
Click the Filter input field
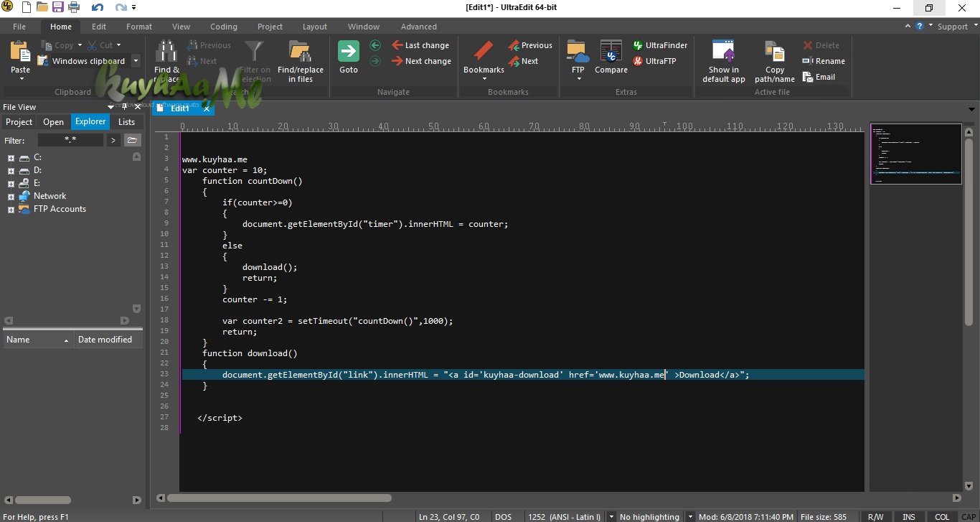70,140
